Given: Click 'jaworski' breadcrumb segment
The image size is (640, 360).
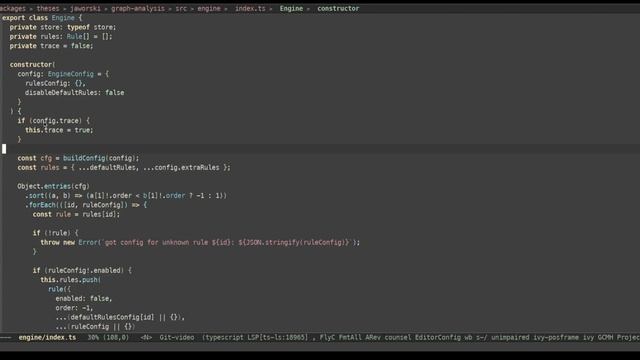Looking at the screenshot, I should point(85,8).
